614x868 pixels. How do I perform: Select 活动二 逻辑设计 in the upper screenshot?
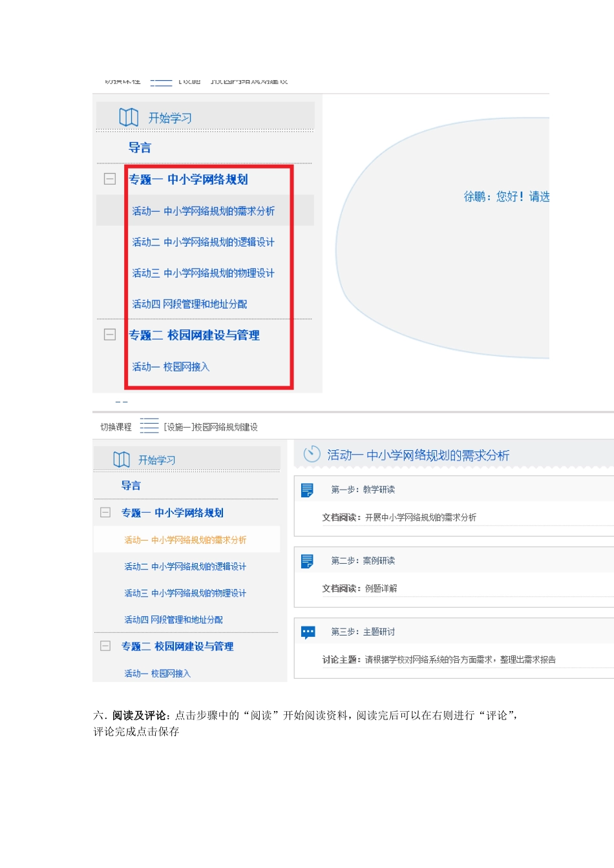(x=204, y=242)
